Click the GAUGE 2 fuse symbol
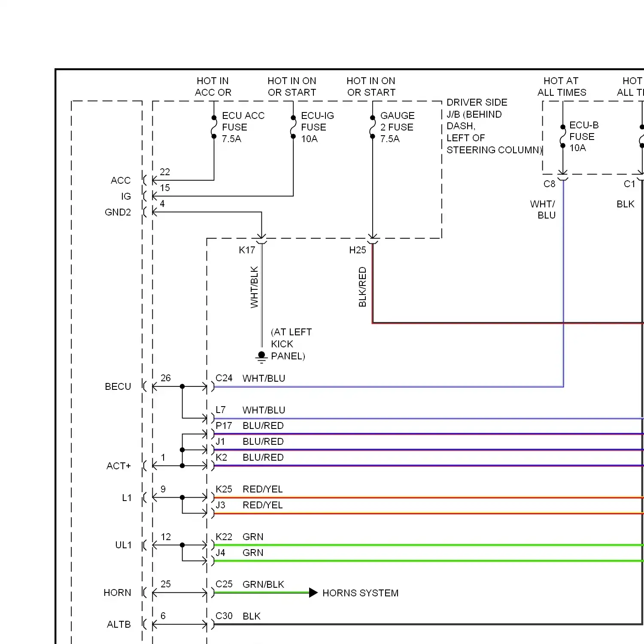This screenshot has height=644, width=644. (x=373, y=127)
